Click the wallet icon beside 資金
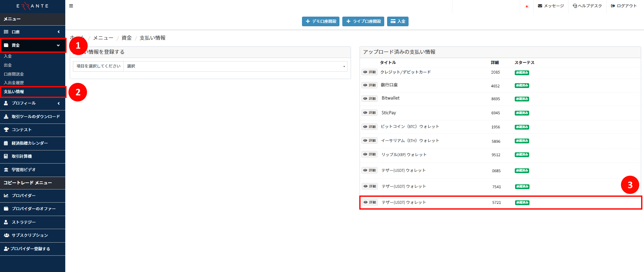The image size is (644, 272). (6, 45)
